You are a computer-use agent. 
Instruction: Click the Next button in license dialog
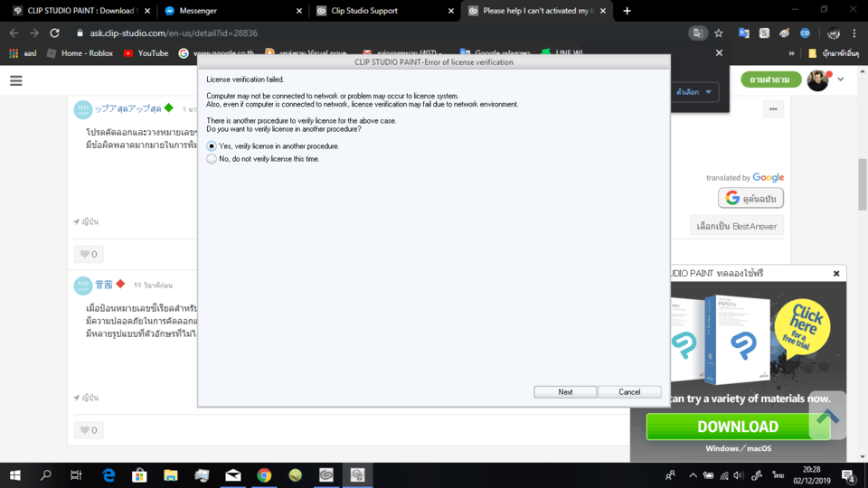point(565,391)
